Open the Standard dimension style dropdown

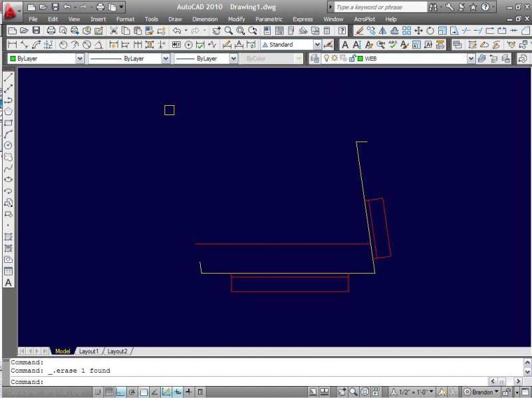point(317,45)
